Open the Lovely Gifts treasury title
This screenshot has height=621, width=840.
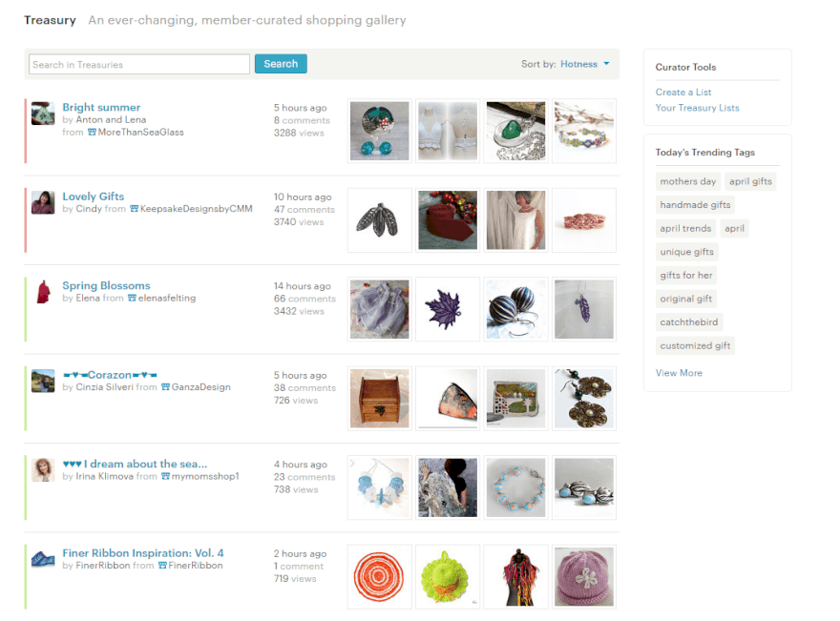(94, 197)
